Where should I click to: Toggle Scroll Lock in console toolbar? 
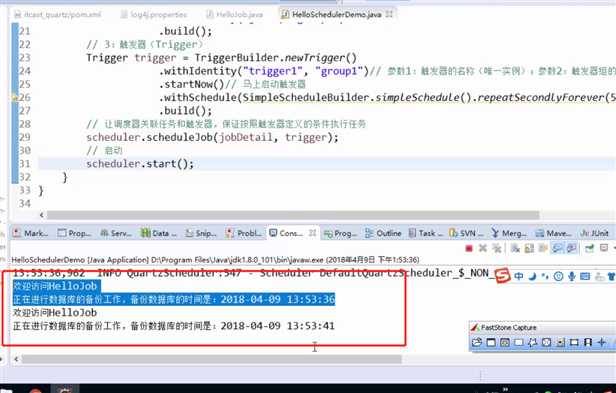click(529, 248)
